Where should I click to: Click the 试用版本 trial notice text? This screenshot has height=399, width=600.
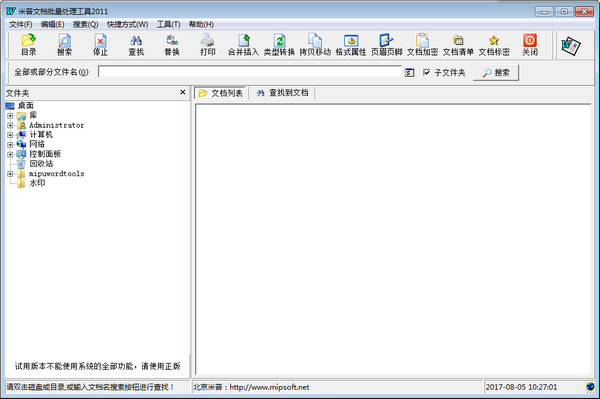97,366
